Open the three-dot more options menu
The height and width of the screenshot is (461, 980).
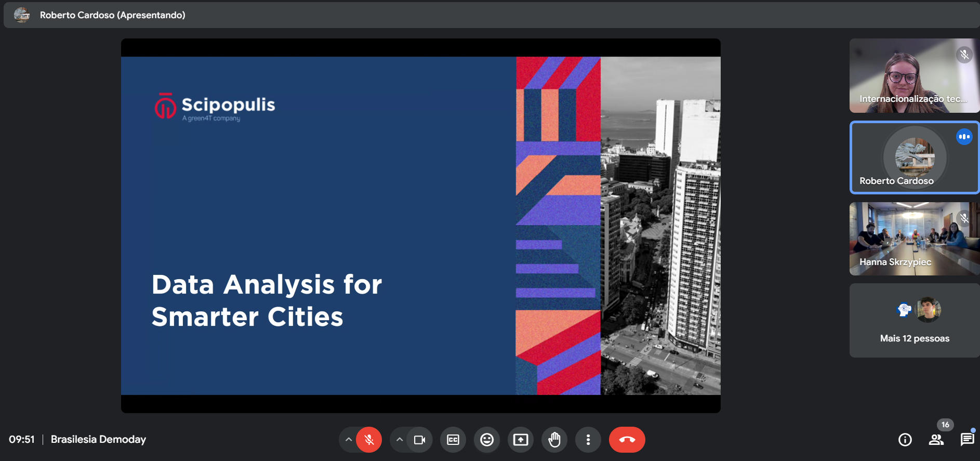point(588,440)
